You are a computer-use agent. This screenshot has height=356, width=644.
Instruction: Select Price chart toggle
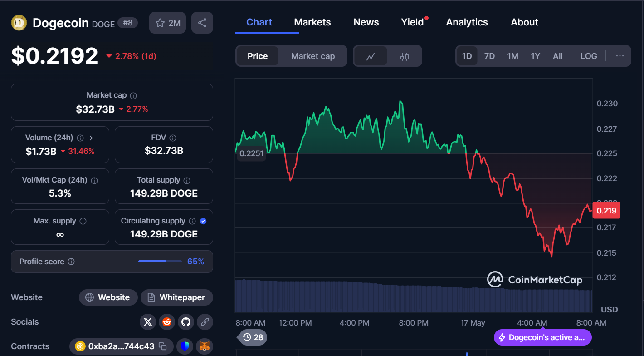point(258,56)
